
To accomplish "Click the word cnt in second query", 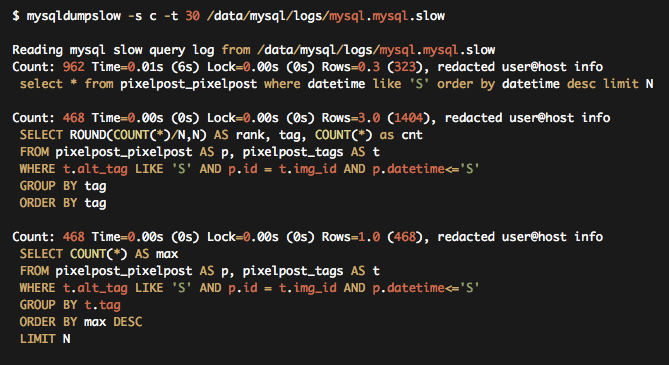I will 412,135.
